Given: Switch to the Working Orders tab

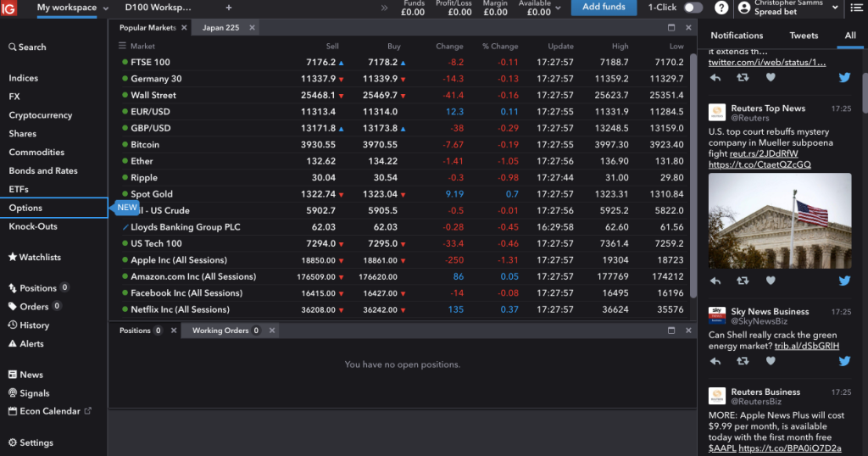Looking at the screenshot, I should click(x=220, y=331).
